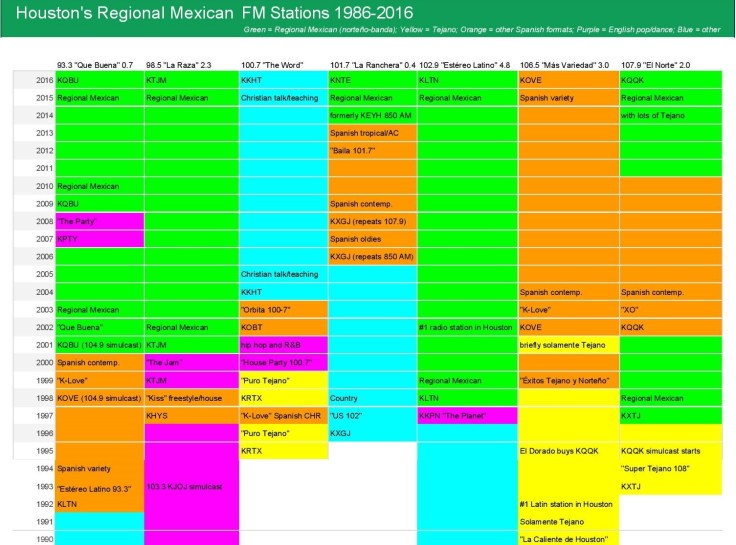The image size is (736, 545).
Task: Click the KLTN cell in the 2016 row
Action: [468, 80]
